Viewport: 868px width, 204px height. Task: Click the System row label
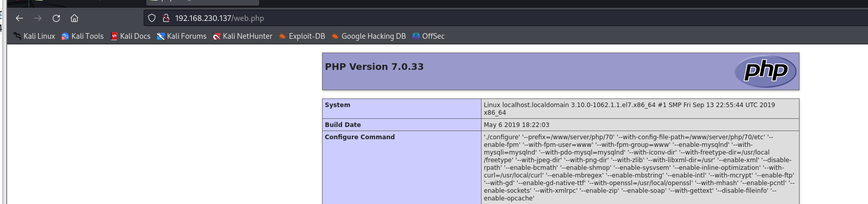(x=337, y=105)
